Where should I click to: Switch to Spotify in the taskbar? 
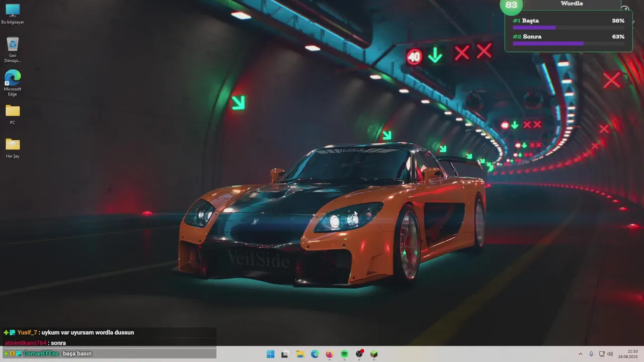click(x=344, y=354)
